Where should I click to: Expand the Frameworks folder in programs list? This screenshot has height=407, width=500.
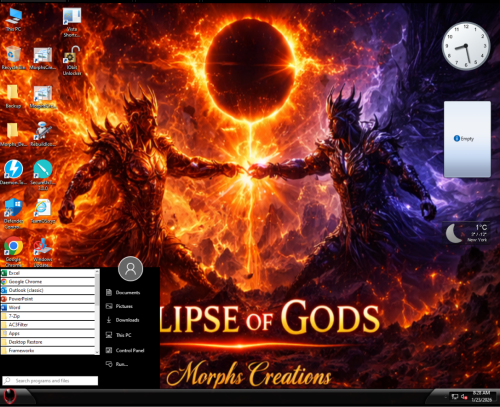48,351
